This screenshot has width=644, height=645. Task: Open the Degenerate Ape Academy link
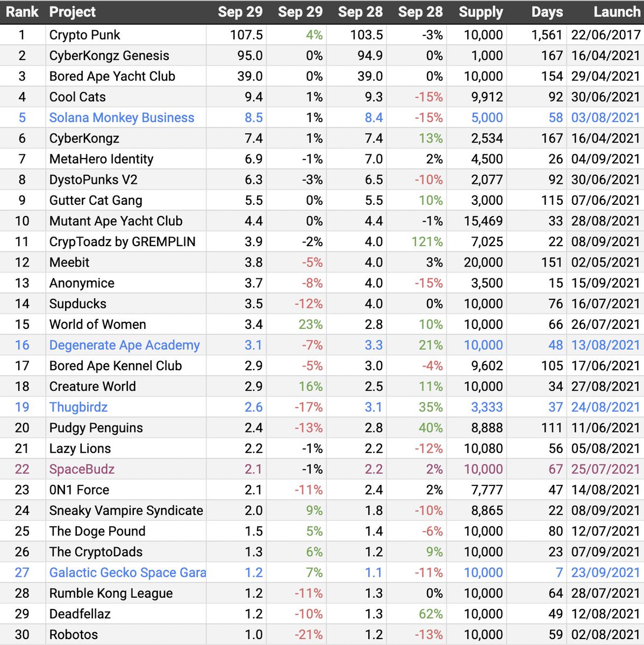[x=124, y=345]
